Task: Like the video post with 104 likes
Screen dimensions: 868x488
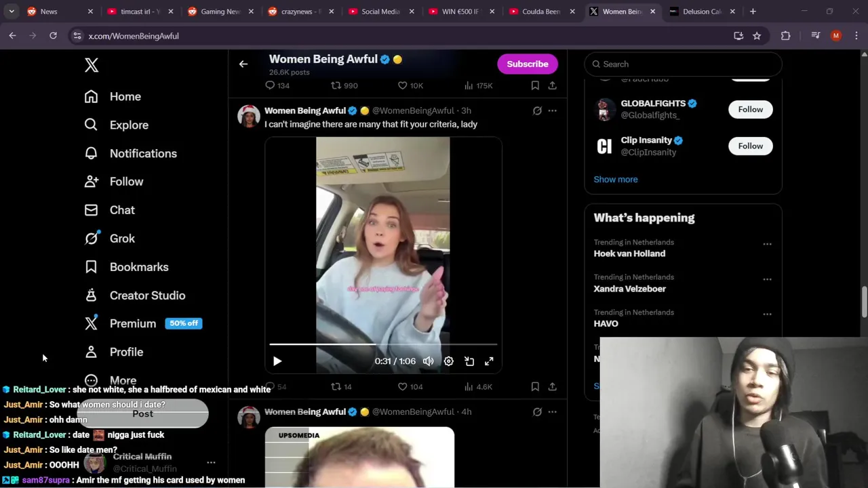Action: pos(410,386)
